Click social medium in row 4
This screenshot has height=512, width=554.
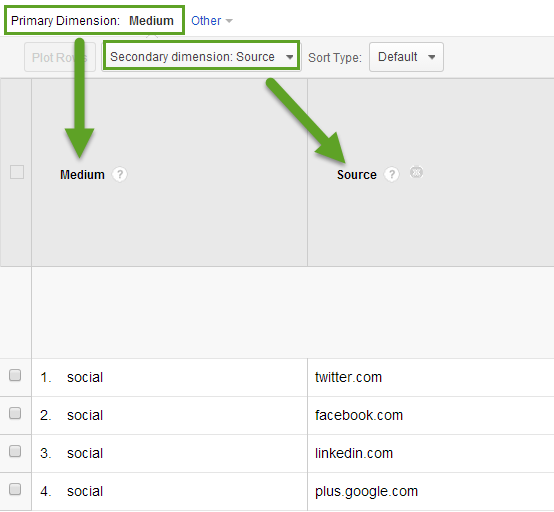click(x=85, y=492)
